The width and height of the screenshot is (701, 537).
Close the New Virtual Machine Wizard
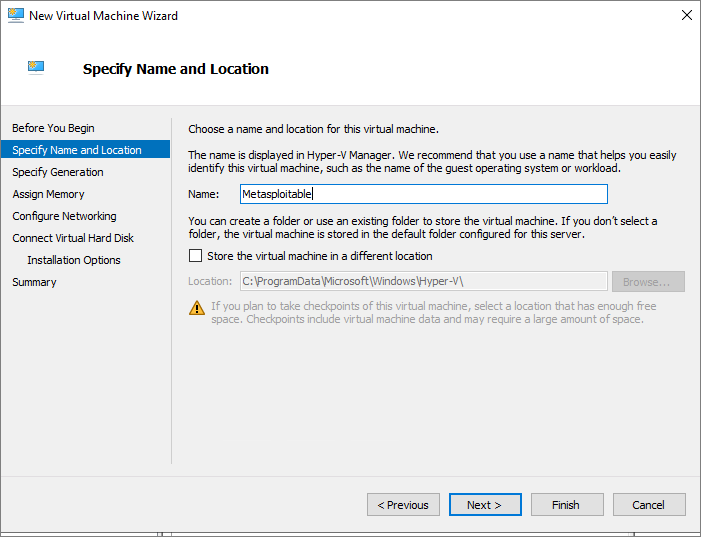(x=687, y=15)
